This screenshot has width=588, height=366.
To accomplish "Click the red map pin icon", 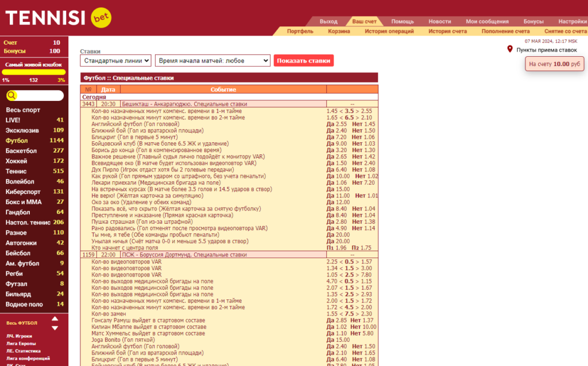I will pos(510,49).
